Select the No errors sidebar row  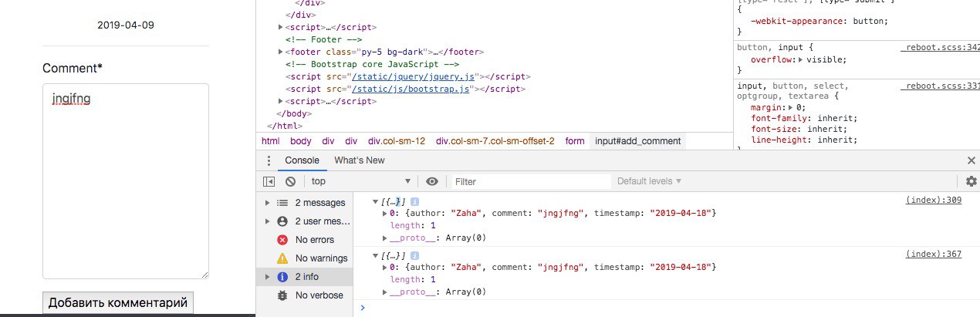pos(304,240)
